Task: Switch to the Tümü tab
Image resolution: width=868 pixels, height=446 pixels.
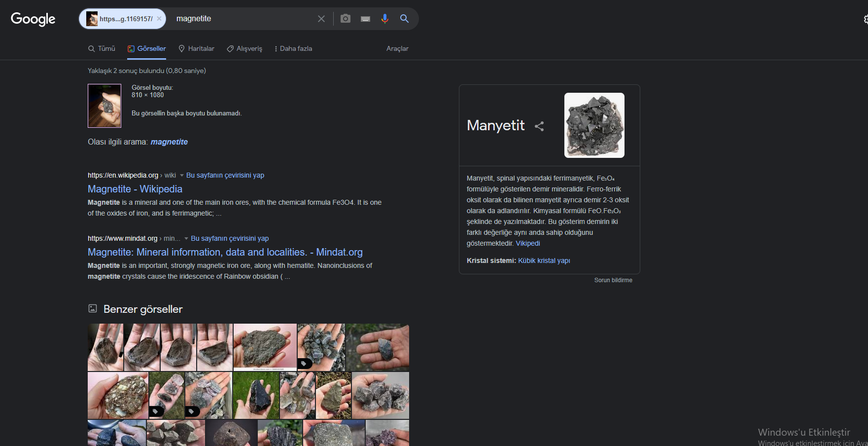Action: [102, 48]
